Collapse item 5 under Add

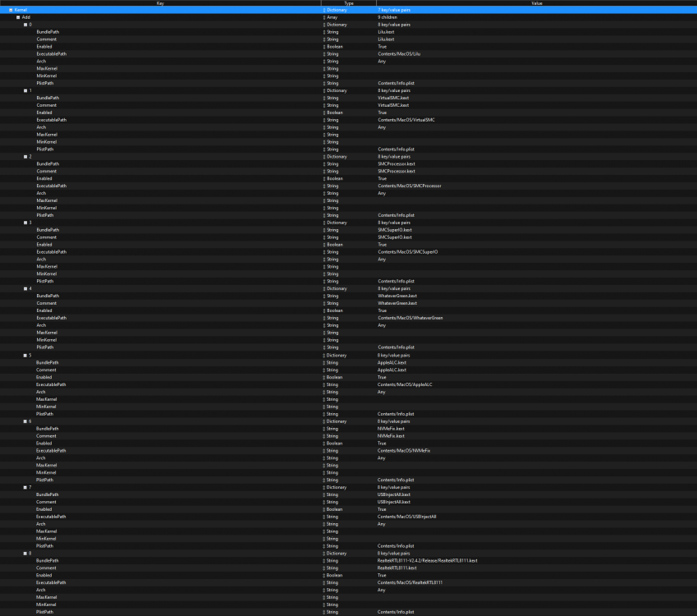(25, 356)
